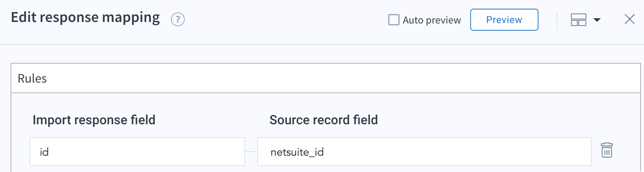The image size is (644, 172).
Task: Close the Edit response mapping drawer
Action: (629, 19)
